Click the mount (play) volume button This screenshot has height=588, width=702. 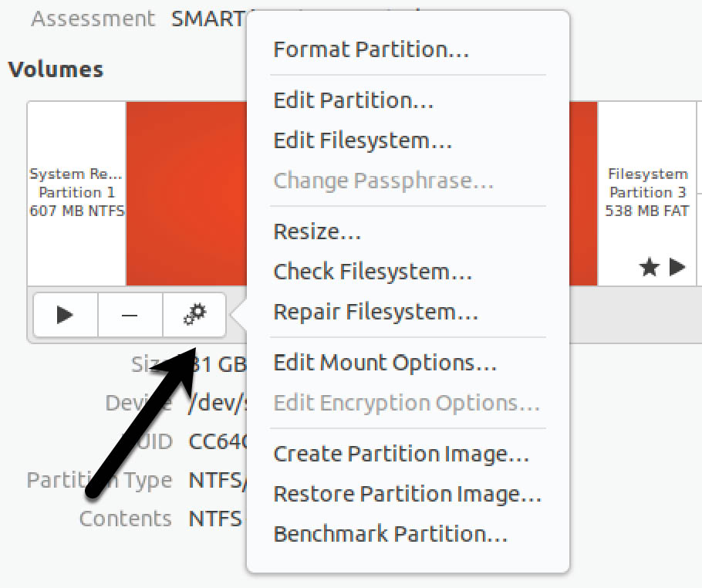pyautogui.click(x=66, y=315)
